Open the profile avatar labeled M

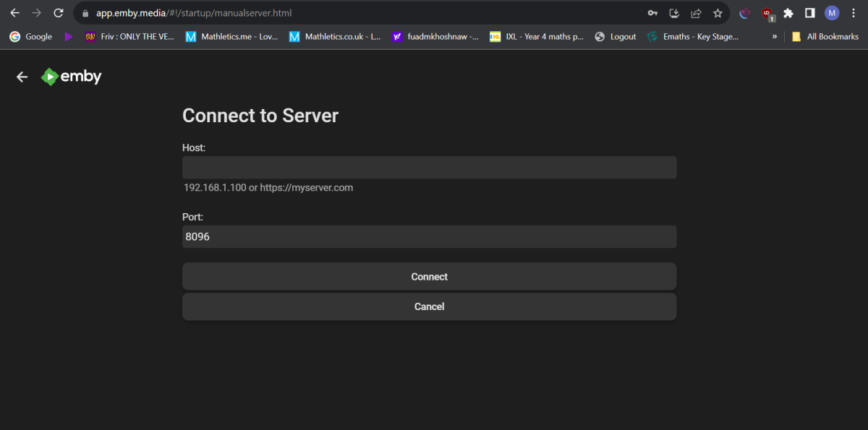click(832, 13)
